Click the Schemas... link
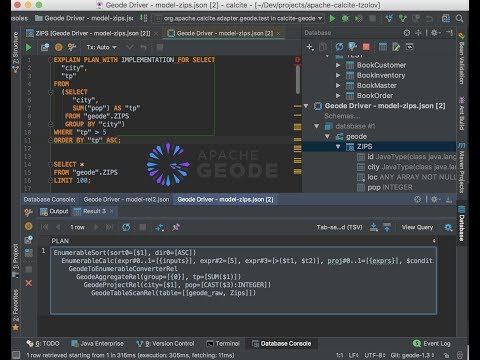The width and height of the screenshot is (480, 360). click(342, 116)
